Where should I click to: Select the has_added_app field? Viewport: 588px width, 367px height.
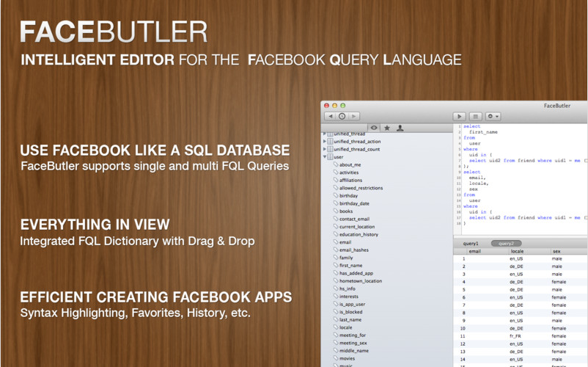tap(356, 273)
